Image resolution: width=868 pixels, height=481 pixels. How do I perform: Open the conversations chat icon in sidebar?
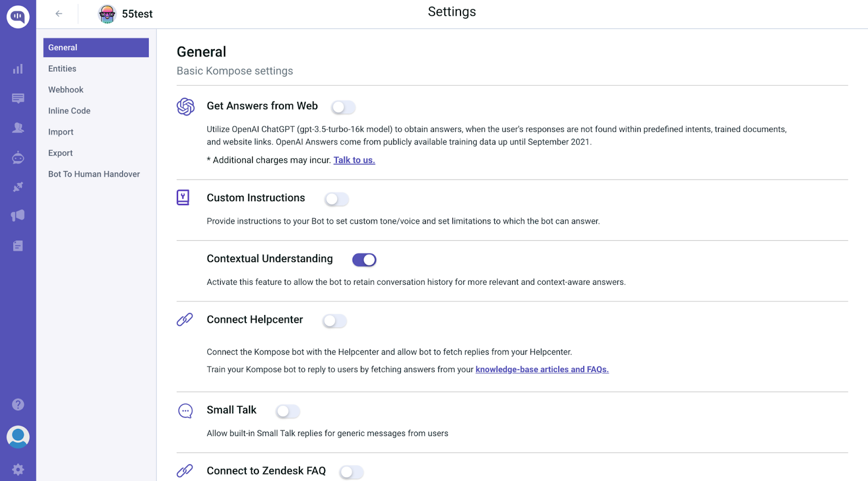(x=18, y=98)
